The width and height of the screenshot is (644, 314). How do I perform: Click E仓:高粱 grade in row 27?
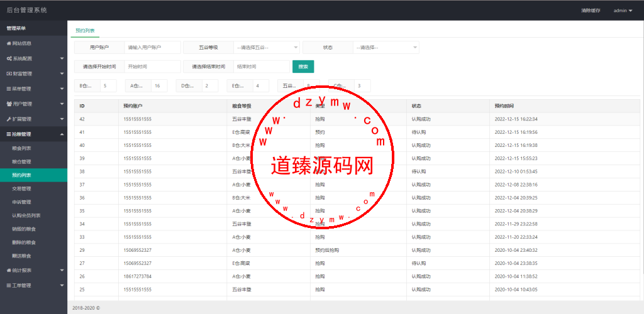click(241, 264)
